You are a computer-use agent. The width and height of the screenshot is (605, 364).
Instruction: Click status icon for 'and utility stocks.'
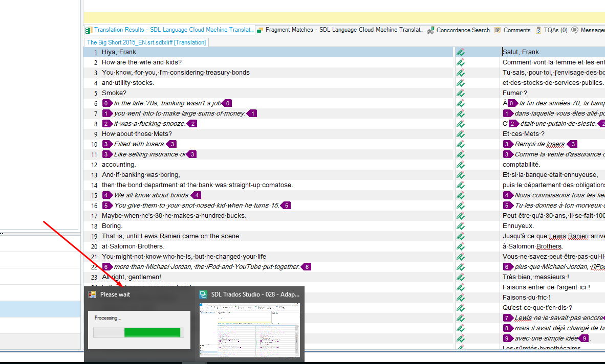click(x=460, y=83)
